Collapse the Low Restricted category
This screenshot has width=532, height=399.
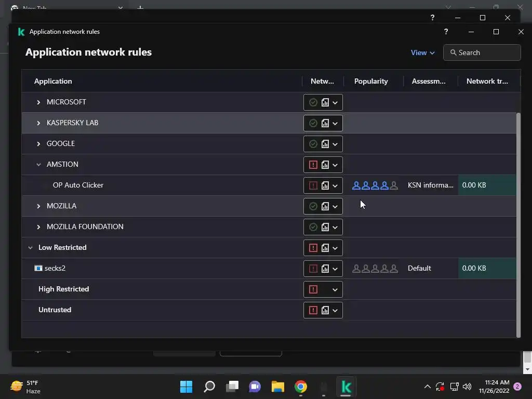(x=30, y=248)
